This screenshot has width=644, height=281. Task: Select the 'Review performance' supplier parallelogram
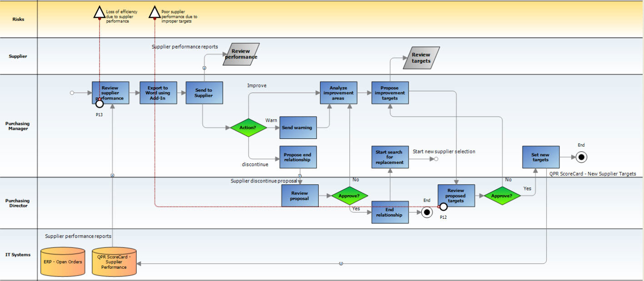coord(241,54)
